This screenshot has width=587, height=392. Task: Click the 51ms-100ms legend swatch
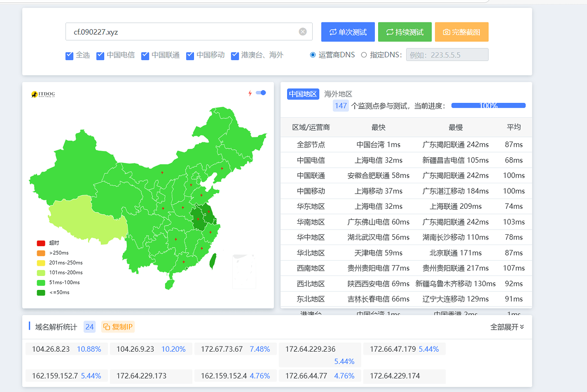click(x=41, y=283)
